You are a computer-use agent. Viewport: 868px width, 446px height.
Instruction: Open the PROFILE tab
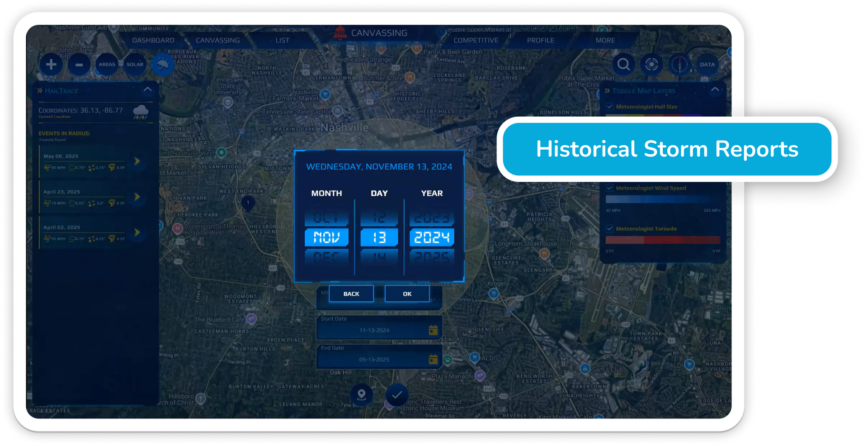pyautogui.click(x=541, y=40)
